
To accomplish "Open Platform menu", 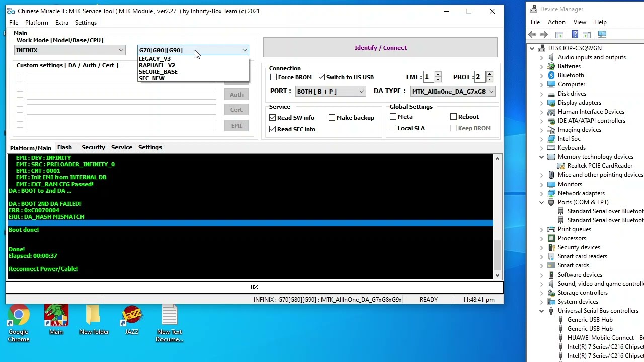I will pos(37,23).
